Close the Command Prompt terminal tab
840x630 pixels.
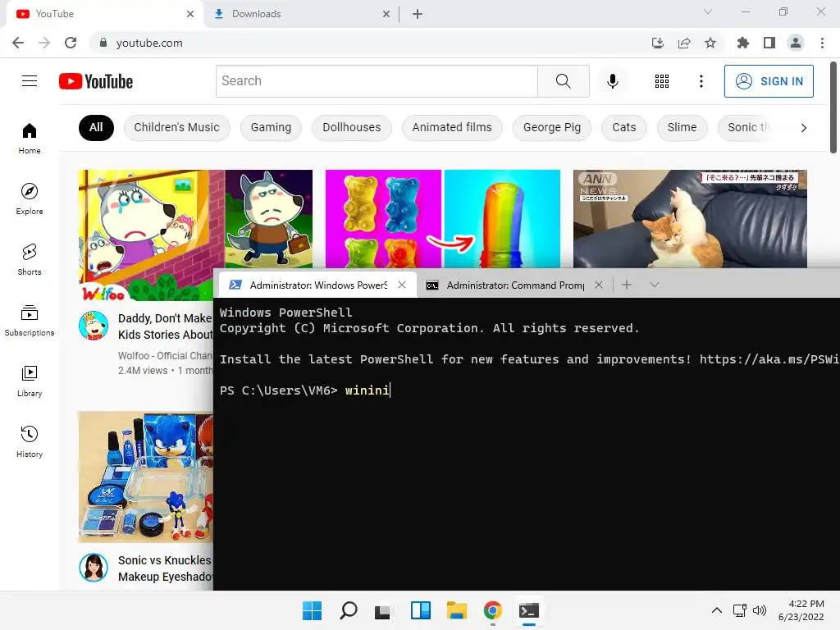(598, 285)
